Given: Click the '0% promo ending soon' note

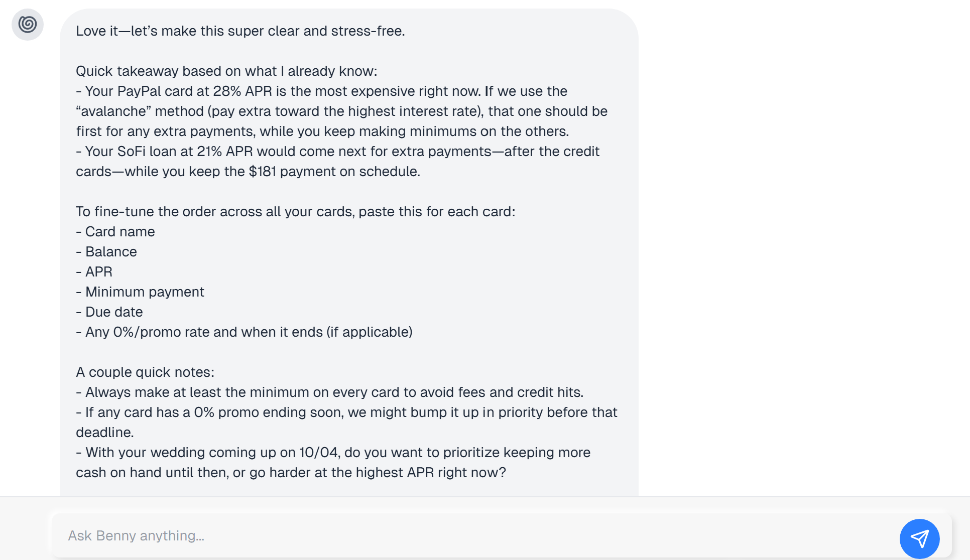Looking at the screenshot, I should 347,423.
